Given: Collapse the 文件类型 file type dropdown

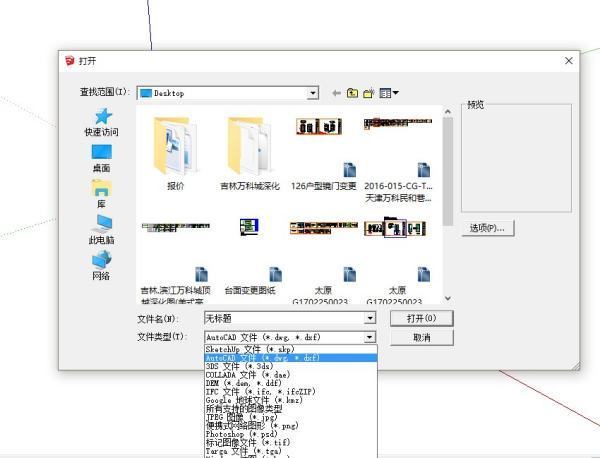Looking at the screenshot, I should pyautogui.click(x=370, y=338).
